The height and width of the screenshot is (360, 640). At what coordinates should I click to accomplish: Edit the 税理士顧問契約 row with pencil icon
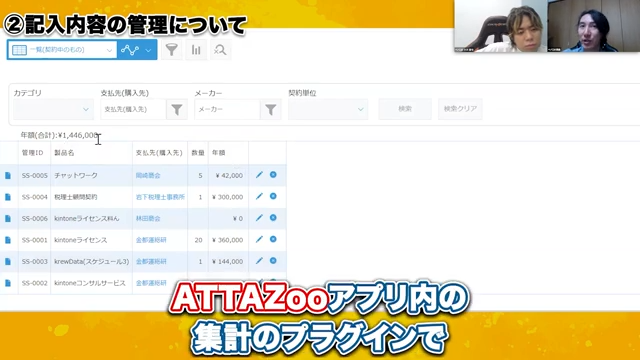(259, 196)
